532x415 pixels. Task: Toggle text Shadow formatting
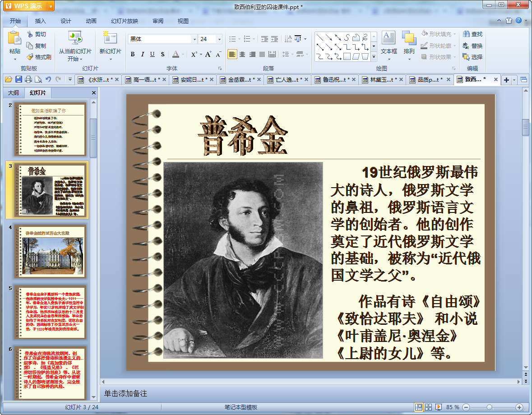tap(162, 54)
